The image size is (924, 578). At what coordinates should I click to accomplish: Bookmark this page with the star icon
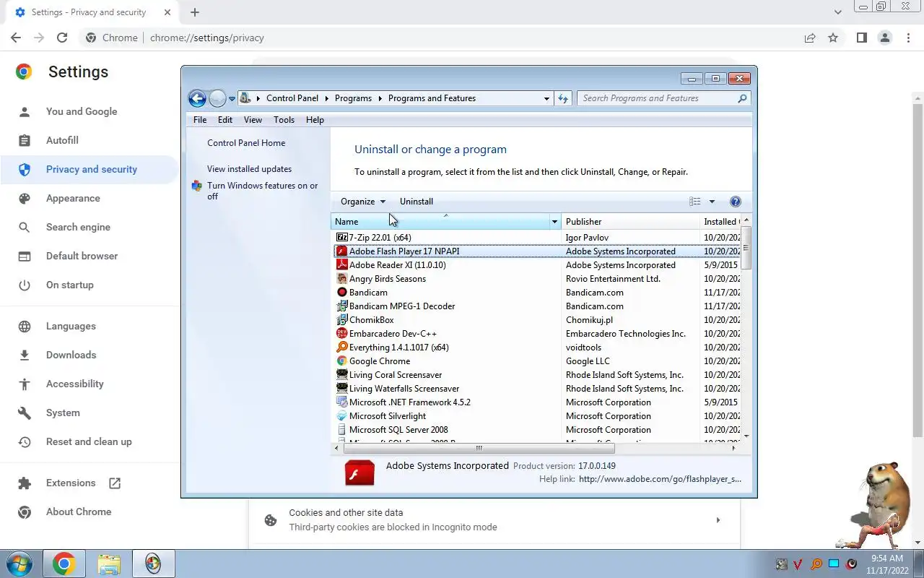[833, 38]
